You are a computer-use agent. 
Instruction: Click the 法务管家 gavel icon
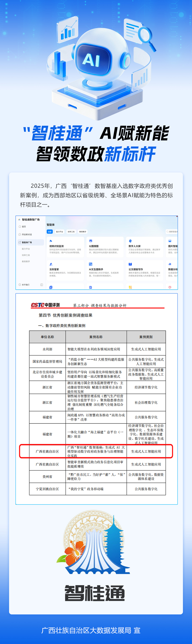(51, 264)
